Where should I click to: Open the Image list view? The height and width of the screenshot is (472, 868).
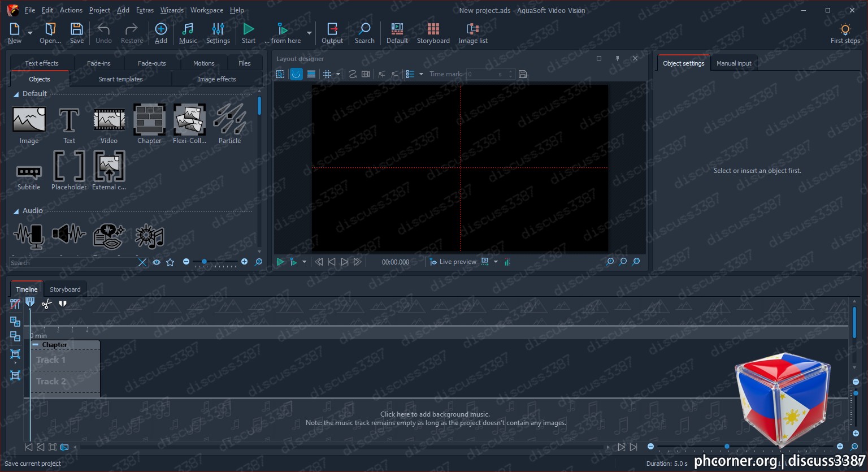point(473,33)
